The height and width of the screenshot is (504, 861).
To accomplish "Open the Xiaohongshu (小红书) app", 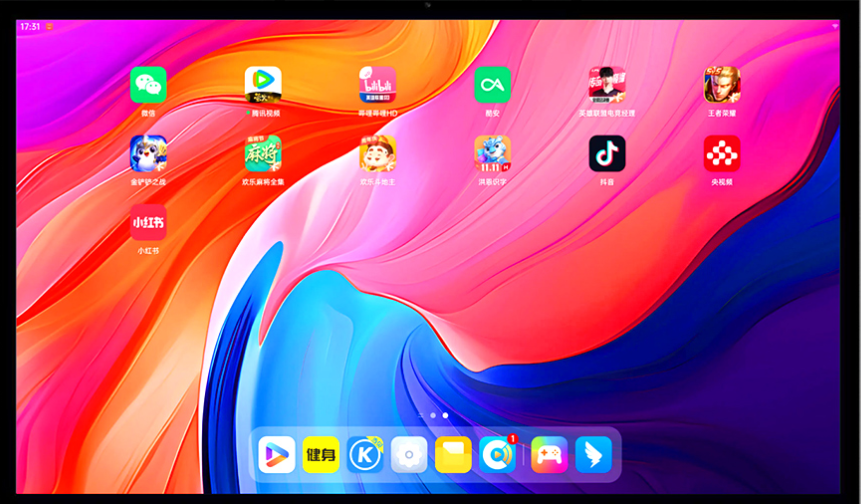I will pyautogui.click(x=148, y=223).
